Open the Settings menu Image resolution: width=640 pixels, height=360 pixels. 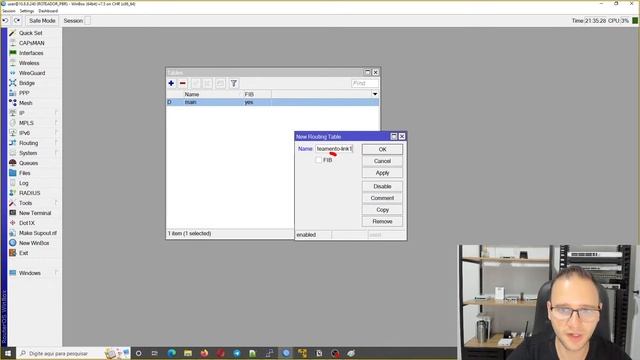27,11
